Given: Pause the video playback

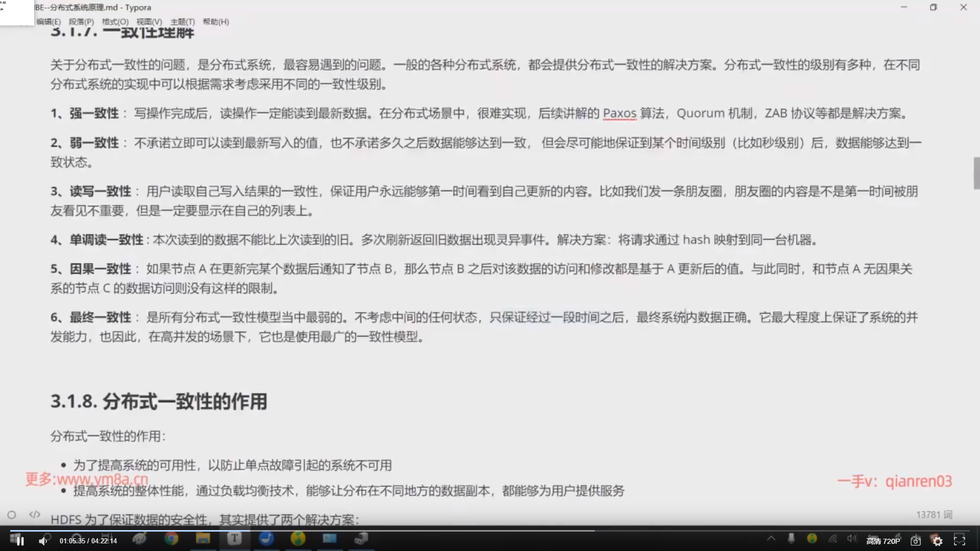Looking at the screenshot, I should (20, 541).
